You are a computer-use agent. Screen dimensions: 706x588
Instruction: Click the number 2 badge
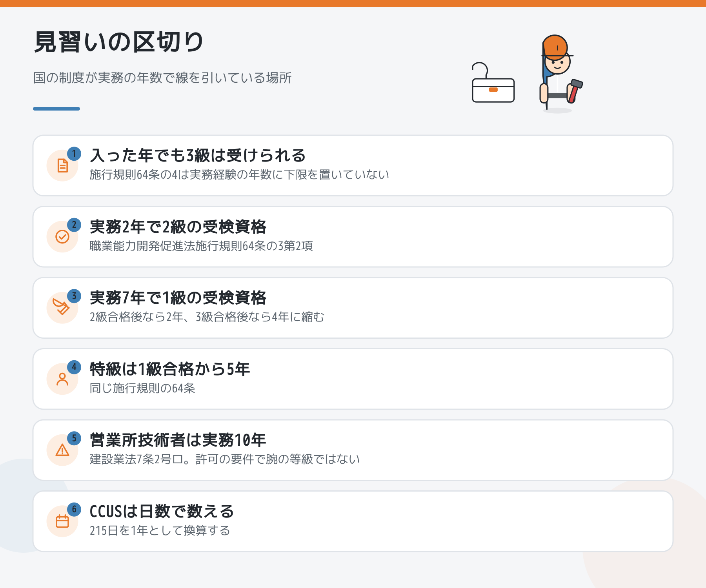pos(74,225)
